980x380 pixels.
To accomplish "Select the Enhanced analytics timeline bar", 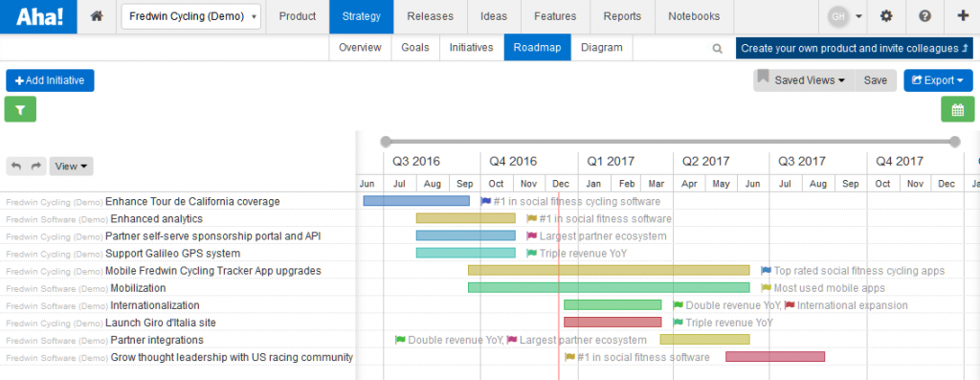I will coord(466,218).
